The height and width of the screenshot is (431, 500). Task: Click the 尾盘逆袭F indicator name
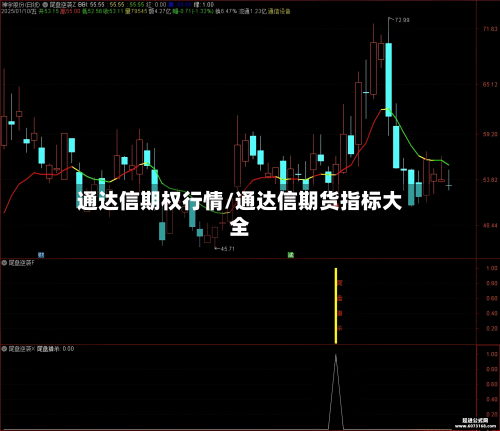pyautogui.click(x=21, y=263)
